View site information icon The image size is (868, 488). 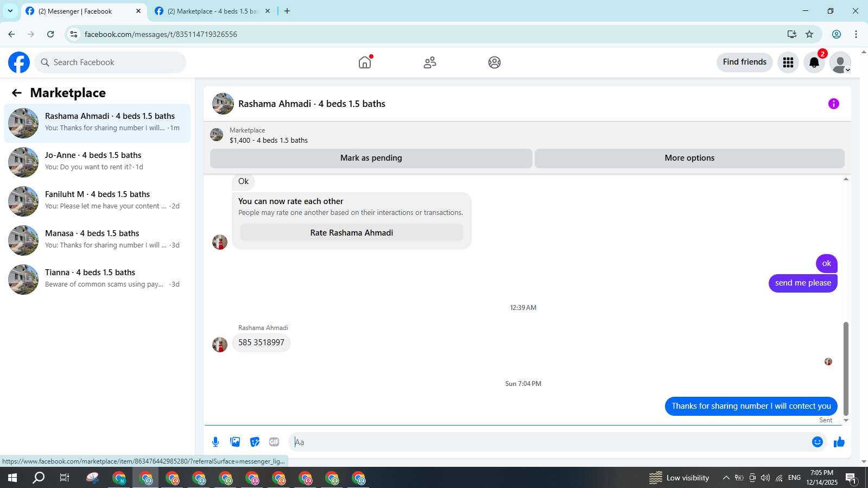74,34
